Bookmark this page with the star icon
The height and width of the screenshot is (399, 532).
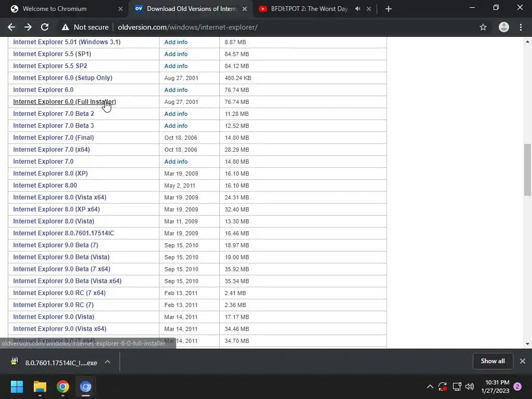pos(483,27)
